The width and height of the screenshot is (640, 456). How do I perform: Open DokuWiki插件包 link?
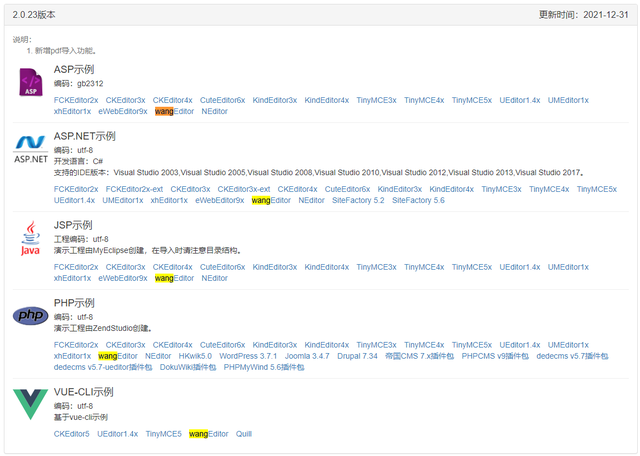point(188,367)
